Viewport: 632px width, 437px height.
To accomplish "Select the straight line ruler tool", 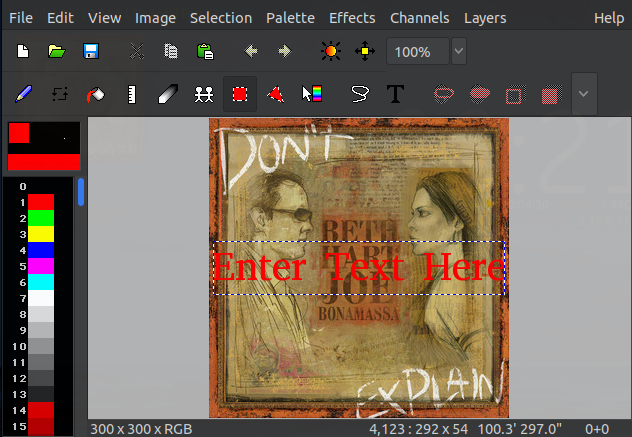I will [x=132, y=94].
